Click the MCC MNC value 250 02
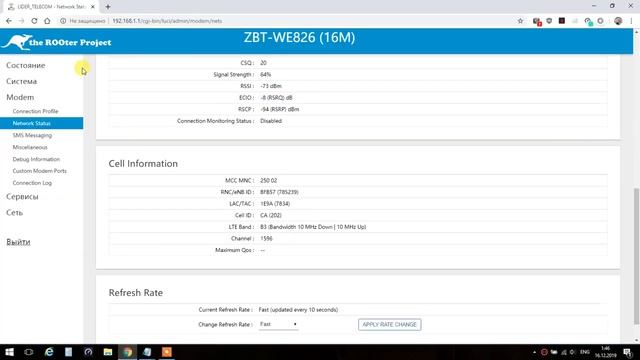 pos(269,180)
